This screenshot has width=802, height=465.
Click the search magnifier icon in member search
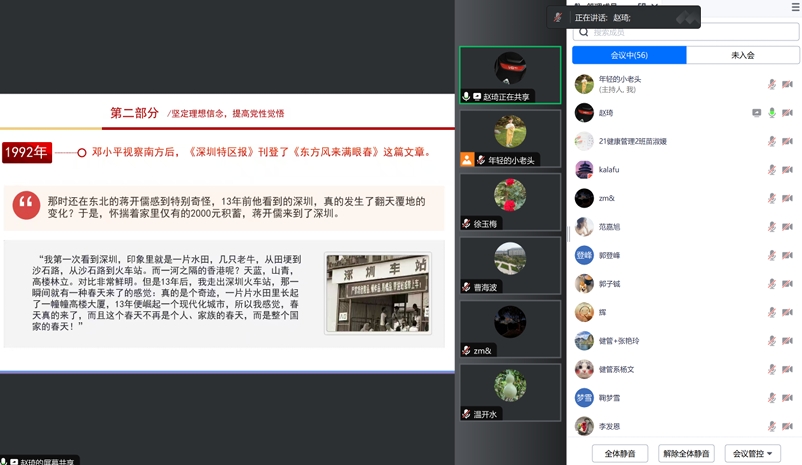coord(584,32)
